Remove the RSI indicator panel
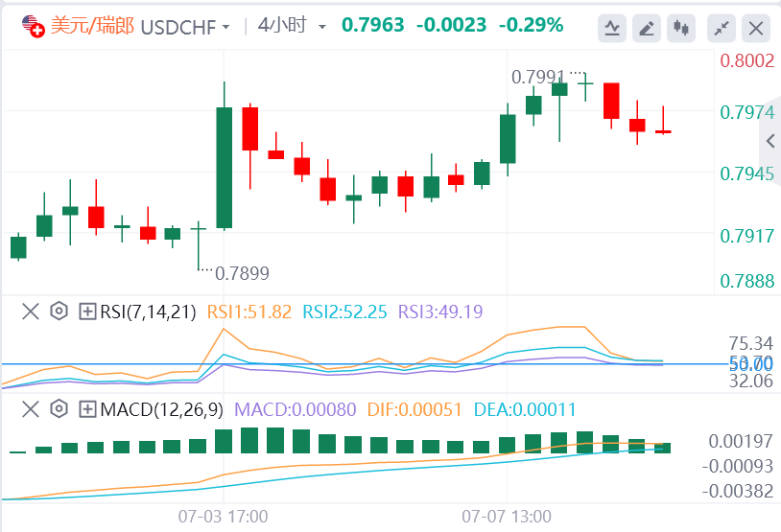This screenshot has height=532, width=781. point(31,311)
